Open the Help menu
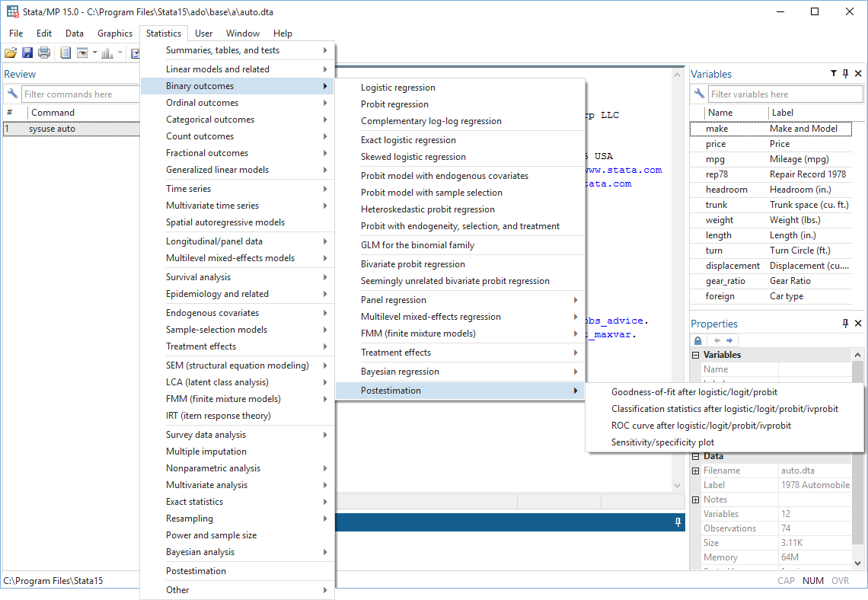 [x=282, y=34]
